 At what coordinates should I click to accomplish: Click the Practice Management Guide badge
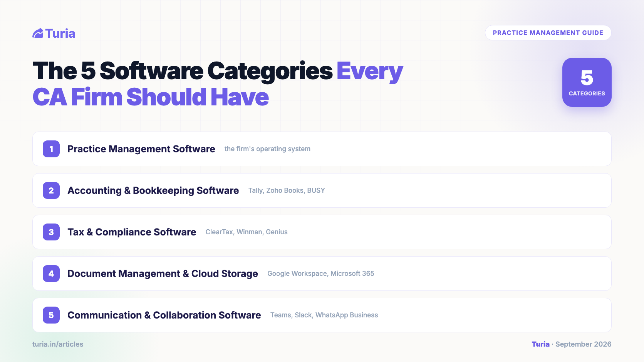[548, 33]
